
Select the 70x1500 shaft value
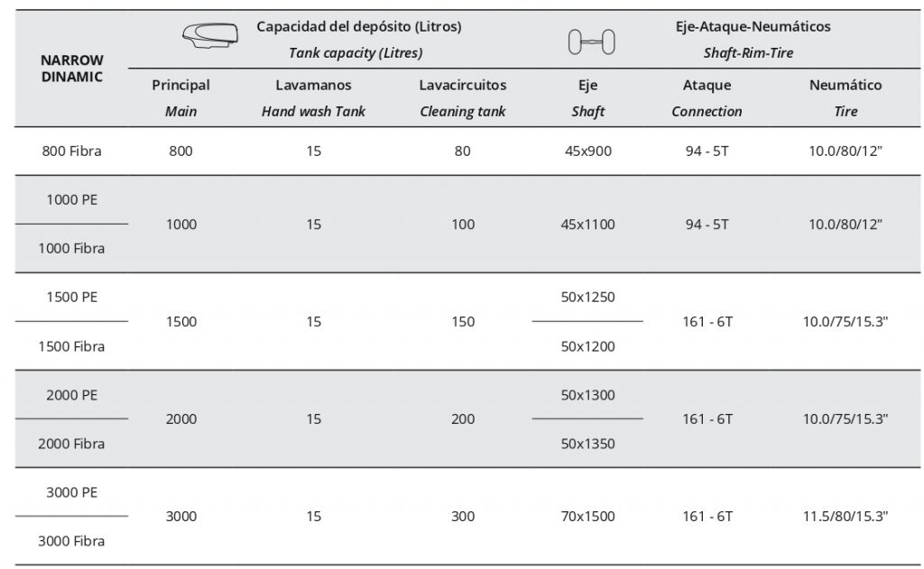tap(587, 517)
